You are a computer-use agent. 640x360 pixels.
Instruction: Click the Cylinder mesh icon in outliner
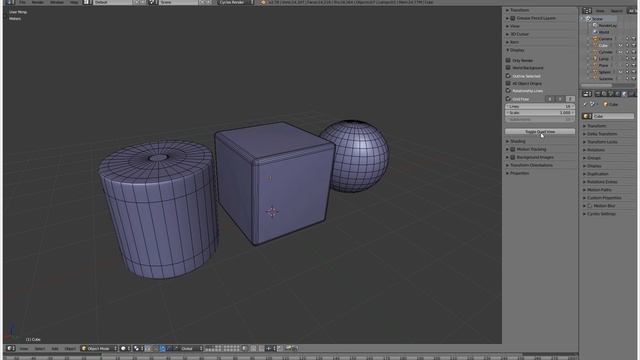point(595,52)
